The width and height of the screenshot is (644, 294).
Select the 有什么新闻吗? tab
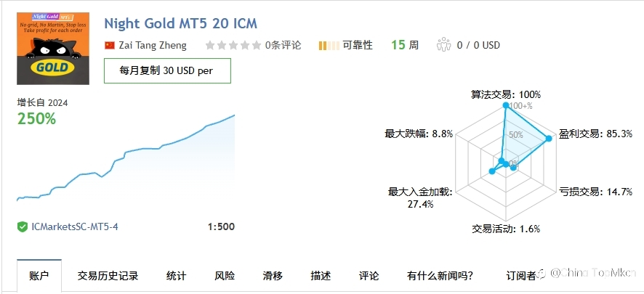(440, 276)
